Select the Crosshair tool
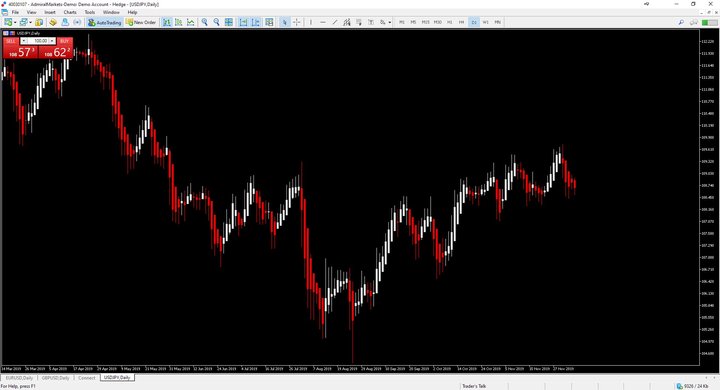This screenshot has width=720, height=390. tap(297, 22)
